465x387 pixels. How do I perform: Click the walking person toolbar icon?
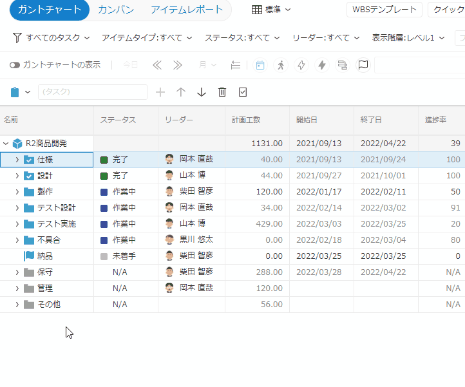[281, 65]
